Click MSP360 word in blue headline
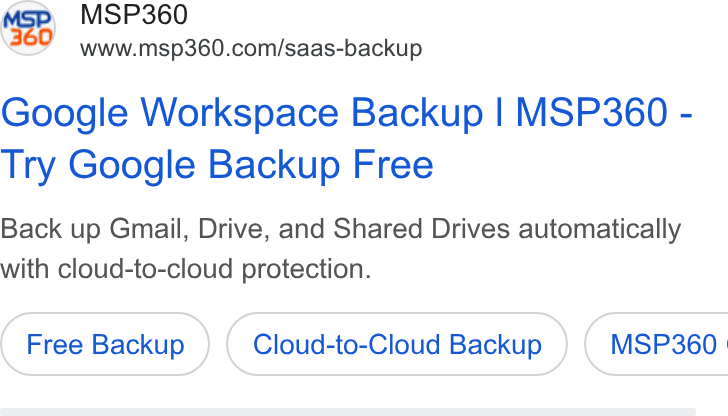 (592, 112)
